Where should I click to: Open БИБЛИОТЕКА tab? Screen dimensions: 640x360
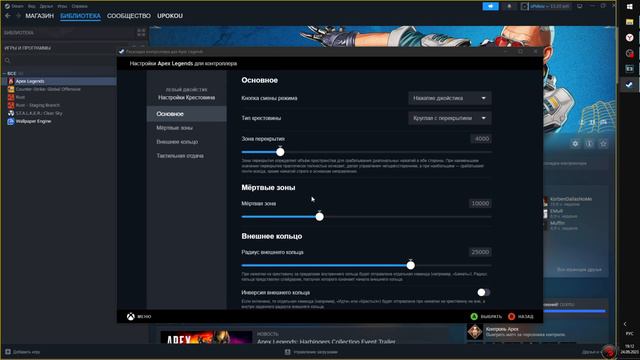tap(80, 16)
